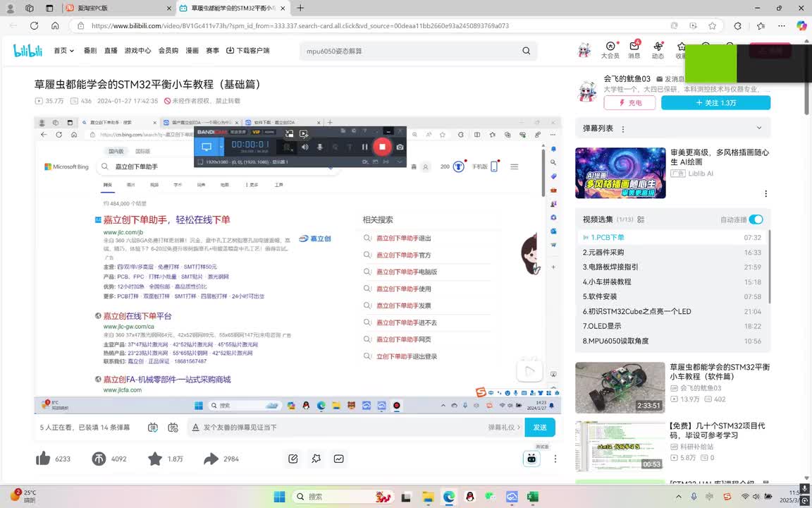Image resolution: width=812 pixels, height=508 pixels.
Task: Play episode 7.OLED显示
Action: point(672,326)
